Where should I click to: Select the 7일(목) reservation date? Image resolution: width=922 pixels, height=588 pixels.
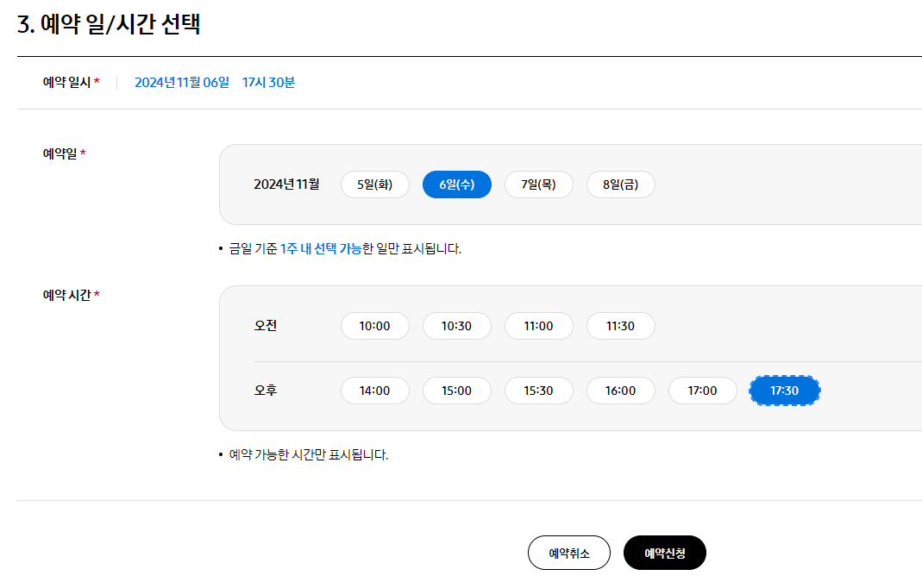tap(538, 184)
